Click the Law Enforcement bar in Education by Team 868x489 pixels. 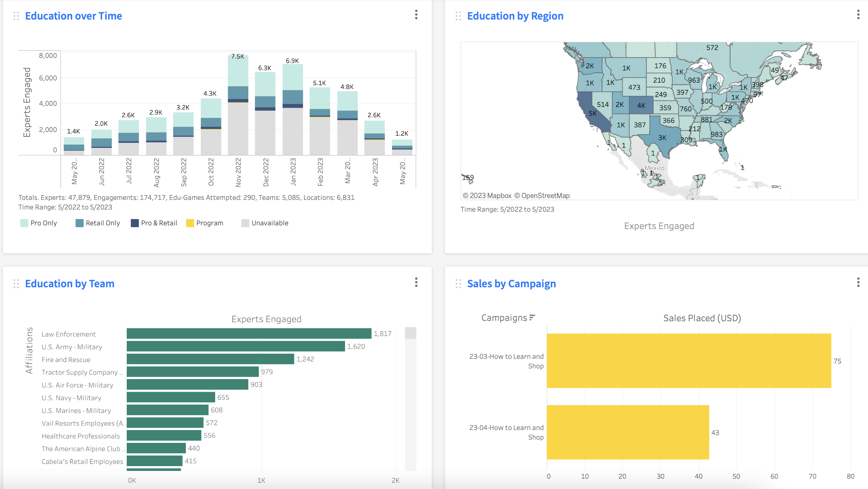pyautogui.click(x=250, y=334)
